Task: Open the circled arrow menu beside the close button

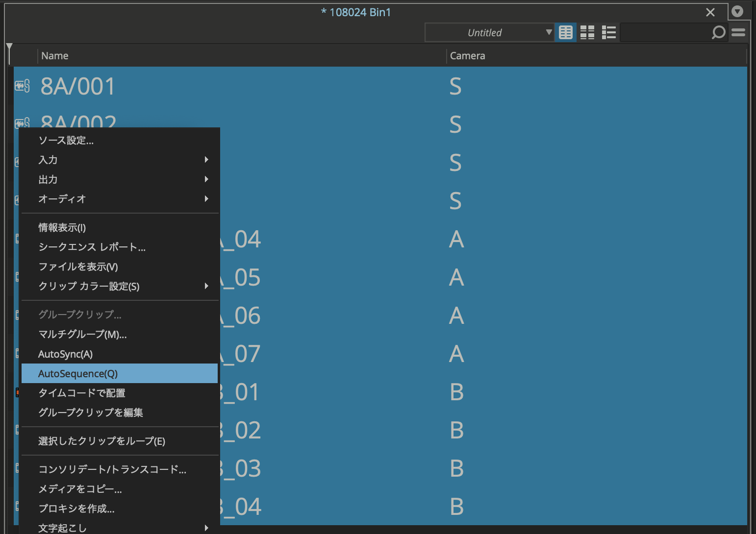Action: 737,11
